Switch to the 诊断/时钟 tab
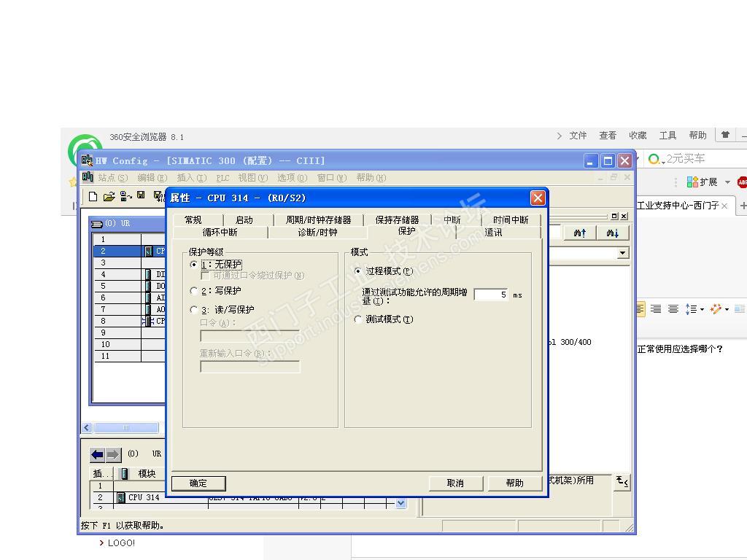The width and height of the screenshot is (747, 560). (318, 233)
